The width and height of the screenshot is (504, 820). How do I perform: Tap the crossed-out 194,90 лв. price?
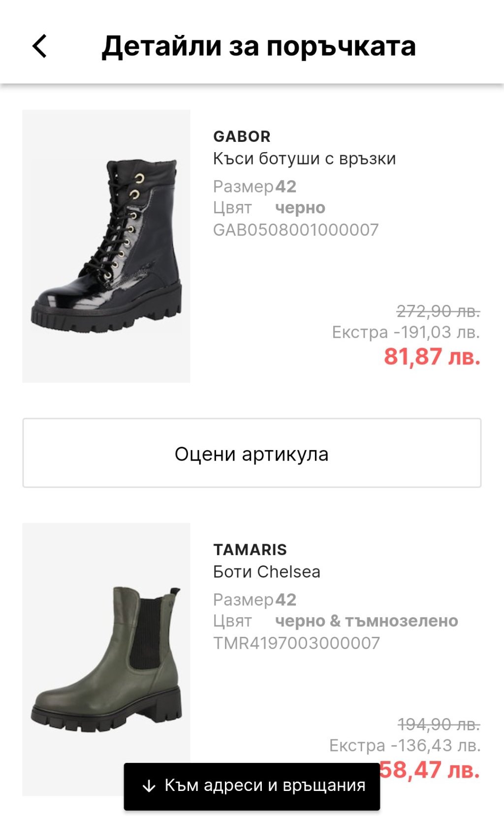point(439,724)
